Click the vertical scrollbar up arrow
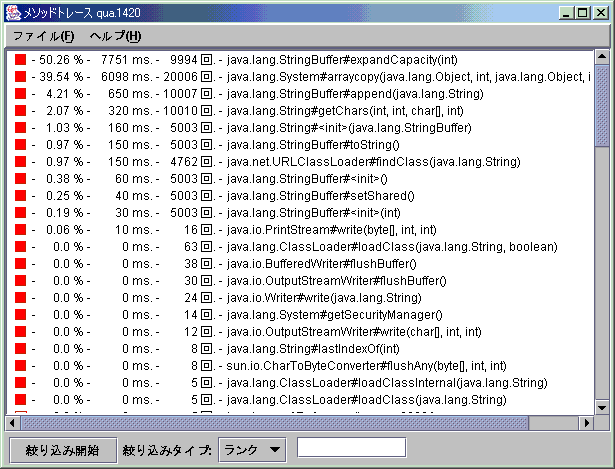 pyautogui.click(x=602, y=57)
